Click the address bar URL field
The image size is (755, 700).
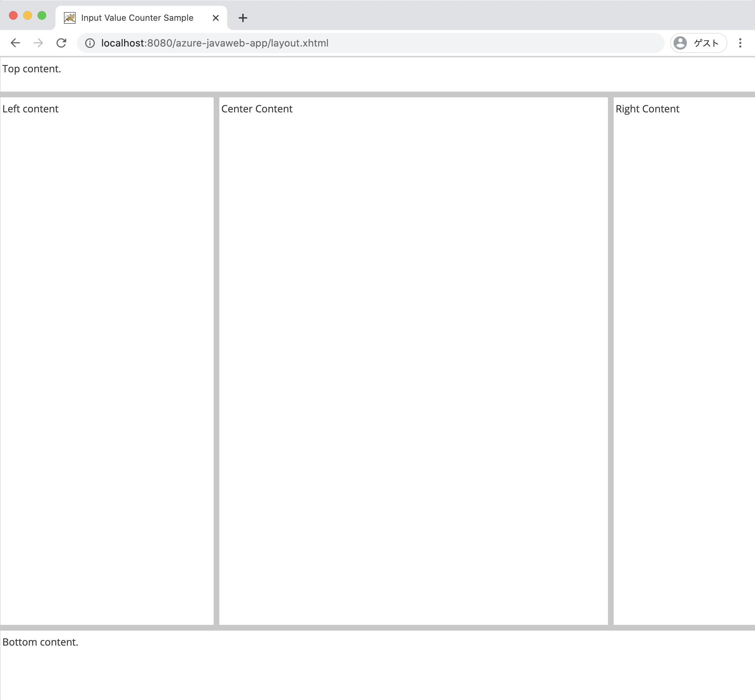pos(341,43)
